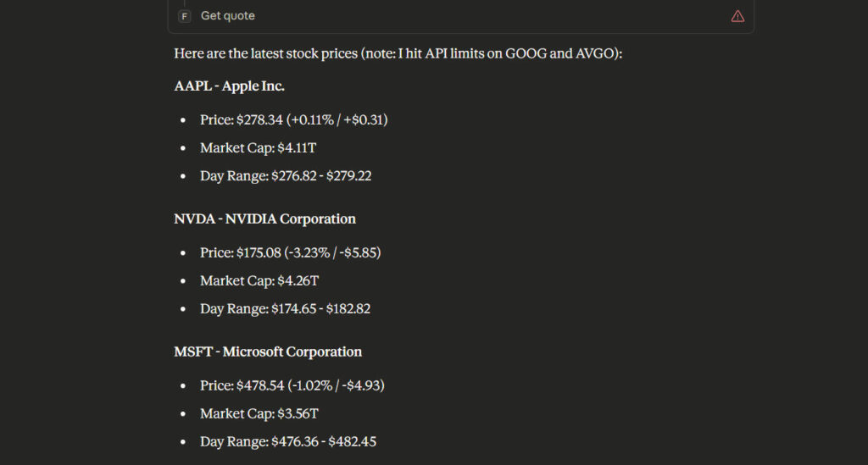Click the red warning triangle icon

point(737,16)
